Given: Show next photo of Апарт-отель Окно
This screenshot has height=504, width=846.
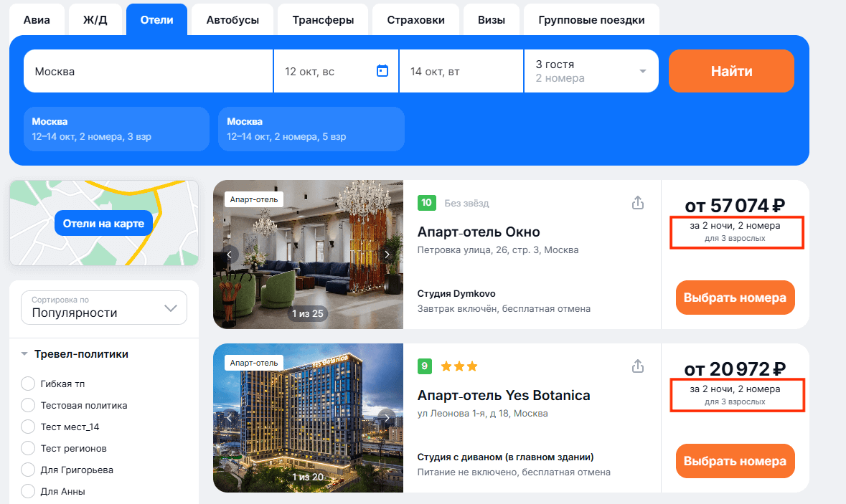Looking at the screenshot, I should (x=387, y=255).
